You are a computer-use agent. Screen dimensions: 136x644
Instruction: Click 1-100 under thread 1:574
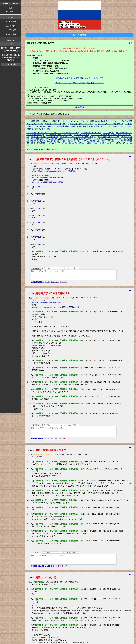point(47,282)
